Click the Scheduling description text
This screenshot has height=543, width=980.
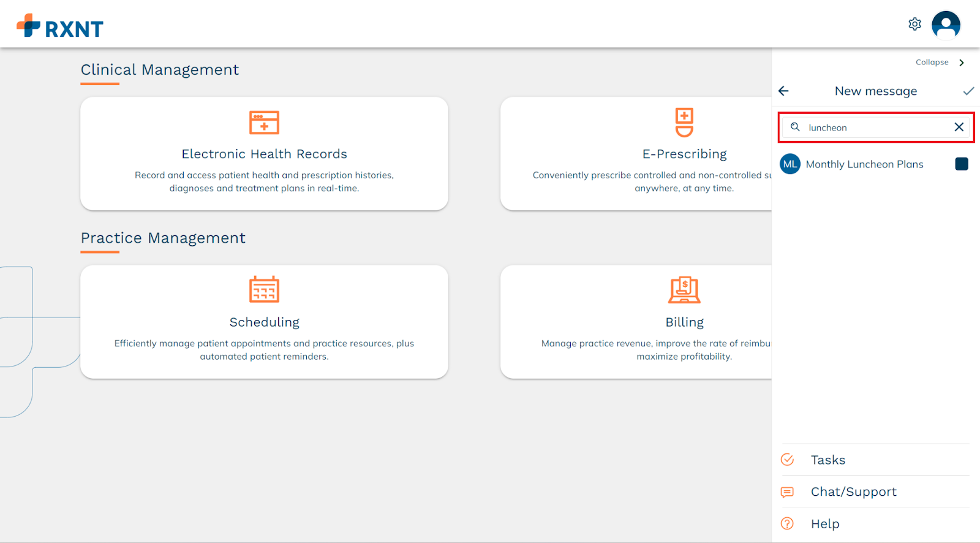264,350
